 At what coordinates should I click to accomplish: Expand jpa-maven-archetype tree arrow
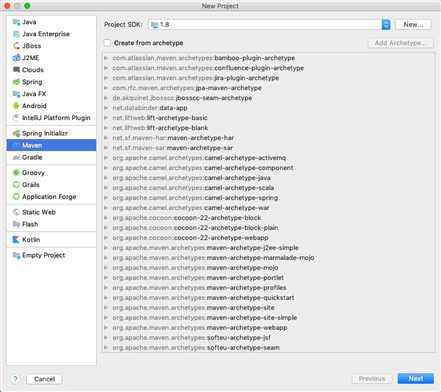click(106, 88)
